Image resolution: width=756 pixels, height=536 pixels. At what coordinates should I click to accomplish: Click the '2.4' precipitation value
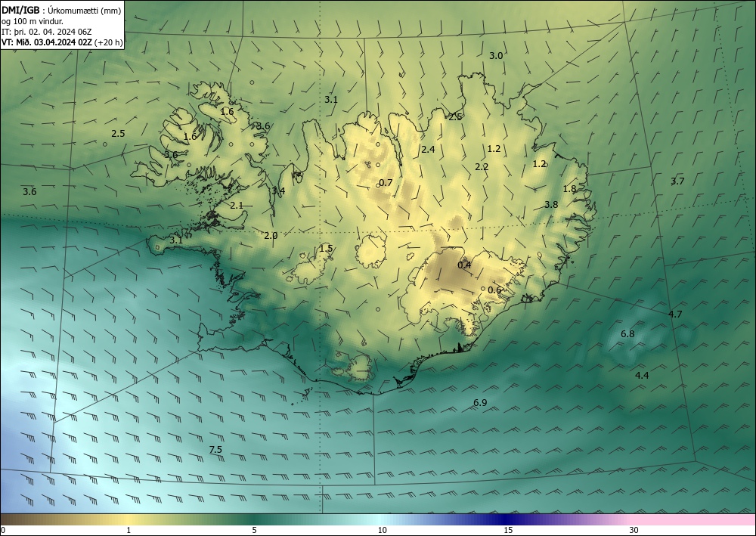pos(428,150)
